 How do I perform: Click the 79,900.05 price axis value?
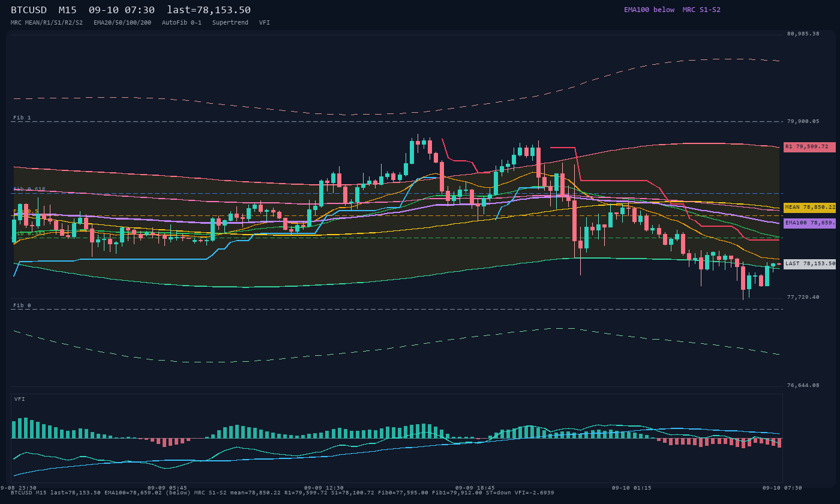[803, 121]
